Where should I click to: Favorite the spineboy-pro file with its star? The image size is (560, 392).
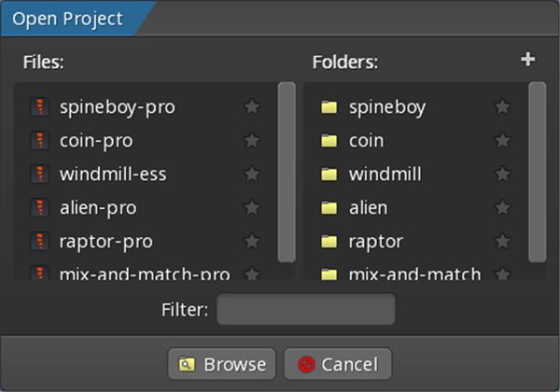[251, 107]
